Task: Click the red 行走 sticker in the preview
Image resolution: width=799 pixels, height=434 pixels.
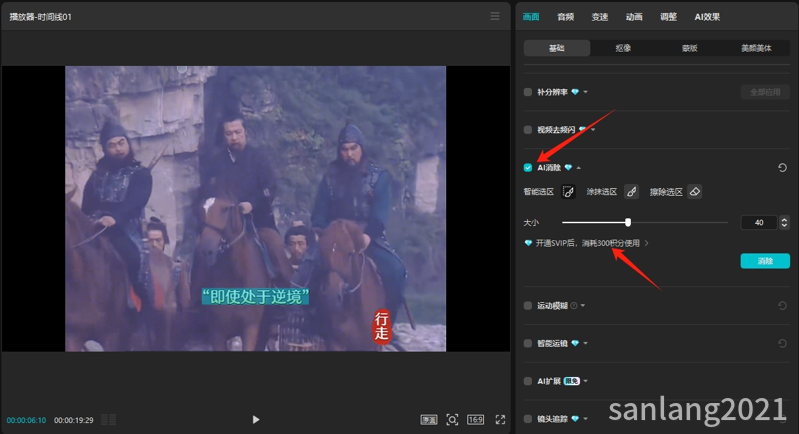Action: coord(382,327)
